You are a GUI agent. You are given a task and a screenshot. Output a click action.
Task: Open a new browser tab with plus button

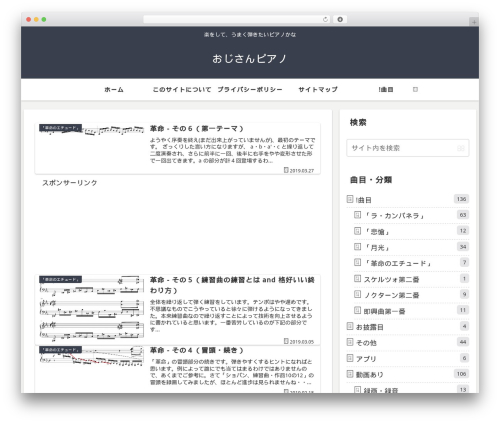coord(474,22)
